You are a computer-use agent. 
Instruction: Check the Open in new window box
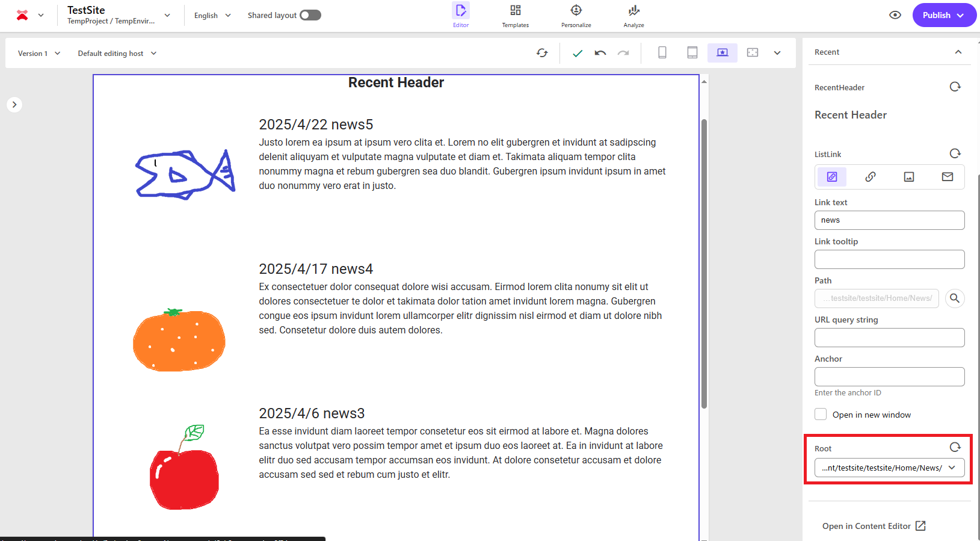pyautogui.click(x=821, y=414)
